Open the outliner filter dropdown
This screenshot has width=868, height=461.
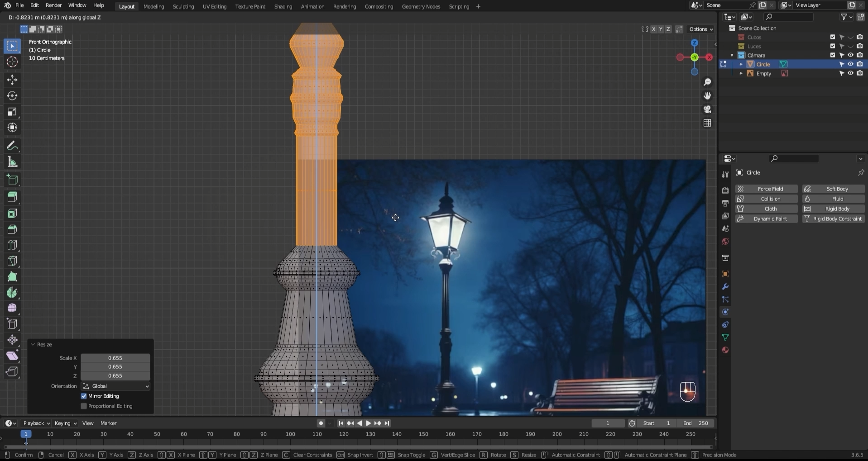point(847,17)
